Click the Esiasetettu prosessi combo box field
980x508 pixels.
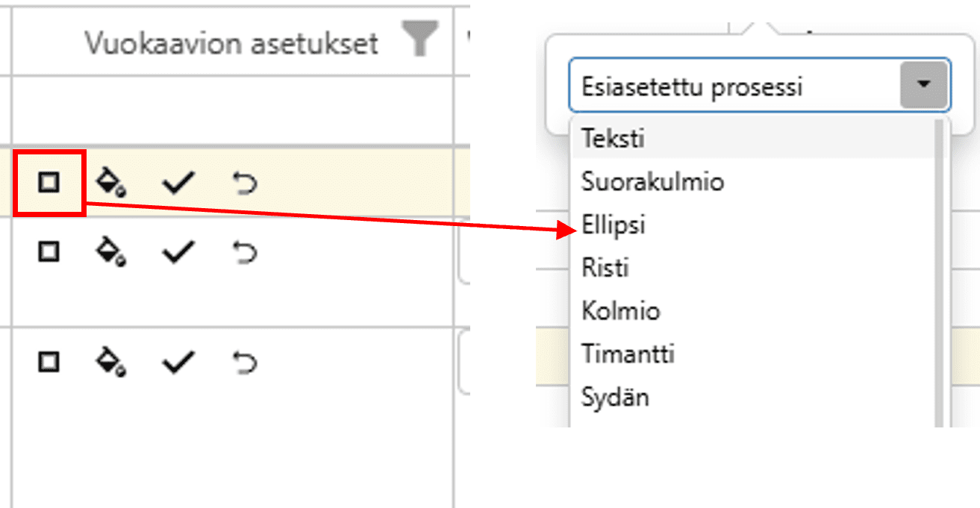coord(731,87)
